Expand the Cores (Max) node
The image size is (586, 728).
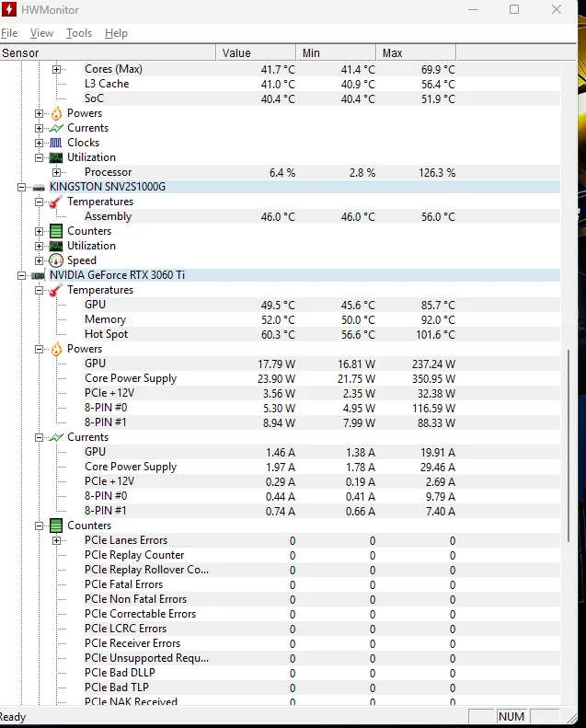(x=57, y=69)
